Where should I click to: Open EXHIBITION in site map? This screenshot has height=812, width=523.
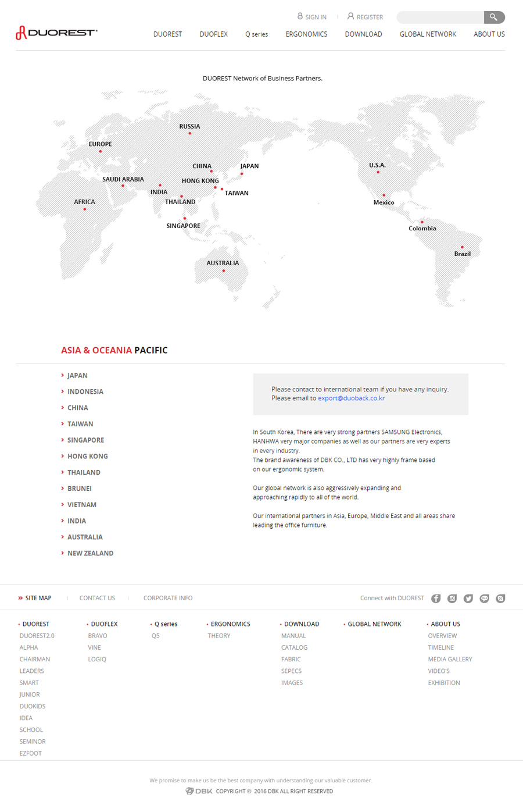(444, 683)
